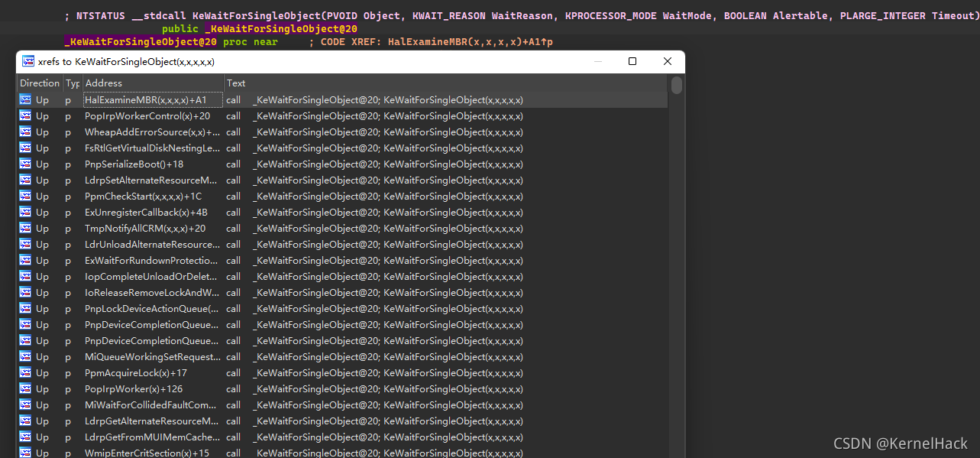This screenshot has width=980, height=458.
Task: Select the PnpSerializeBoot()+18 address cell
Action: pos(152,164)
